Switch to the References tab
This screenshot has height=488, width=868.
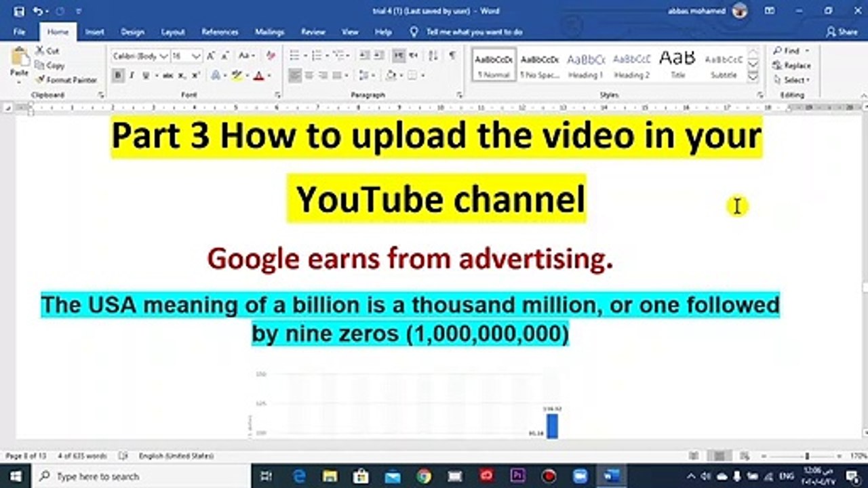[220, 32]
